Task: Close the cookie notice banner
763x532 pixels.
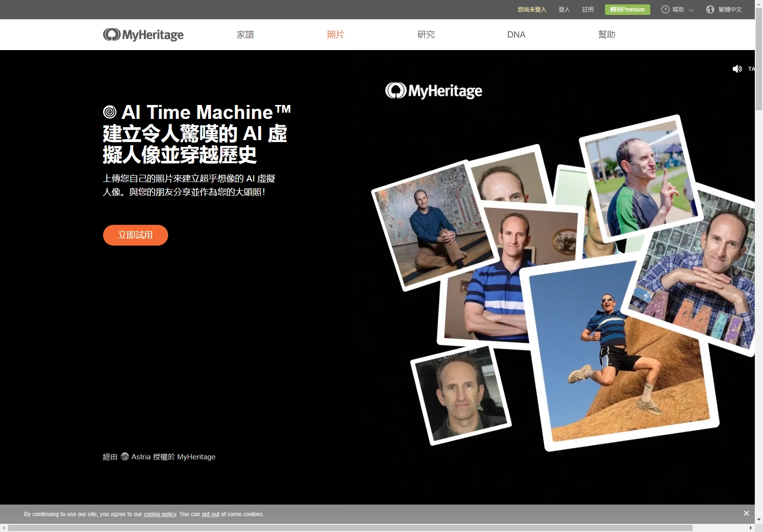Action: pos(746,513)
